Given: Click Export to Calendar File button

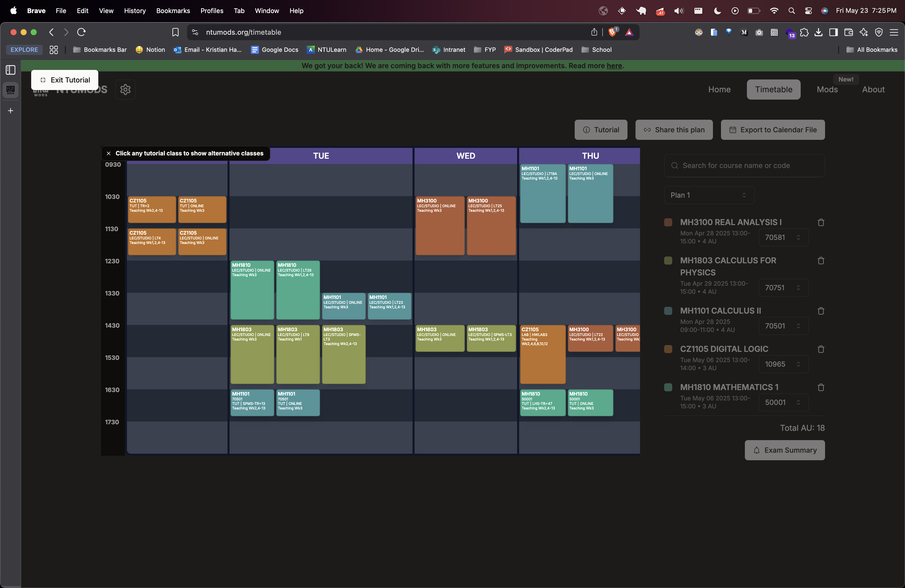Looking at the screenshot, I should click(773, 130).
